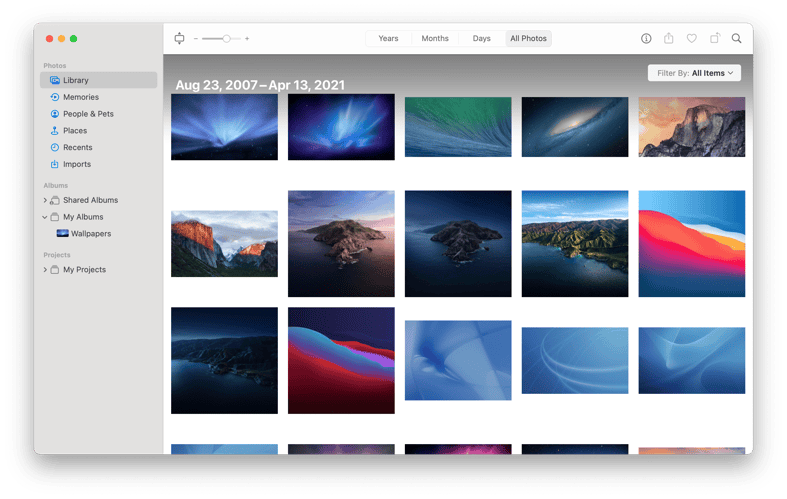Image resolution: width=787 pixels, height=499 pixels.
Task: Select the colorful Big Sur abstract thumbnail
Action: point(692,244)
